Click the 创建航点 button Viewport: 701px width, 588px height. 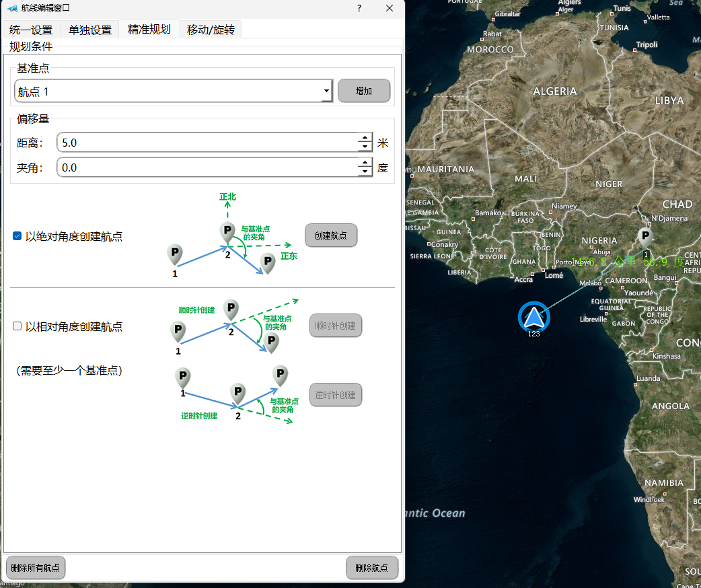331,235
